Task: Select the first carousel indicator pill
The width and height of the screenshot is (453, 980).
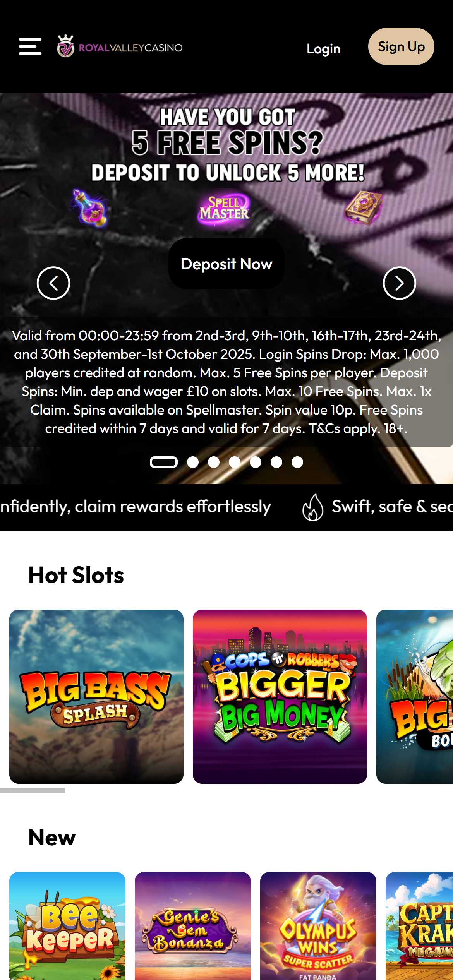Action: pos(164,462)
